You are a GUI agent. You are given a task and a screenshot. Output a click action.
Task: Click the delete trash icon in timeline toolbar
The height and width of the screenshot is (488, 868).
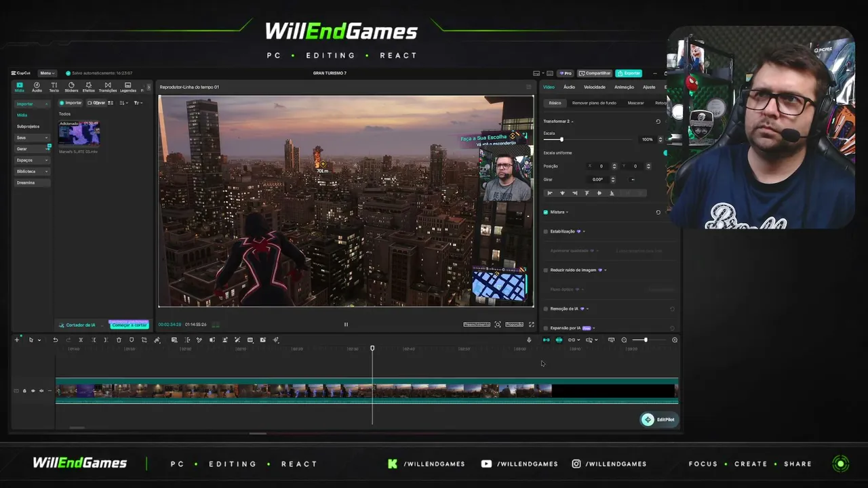[119, 340]
